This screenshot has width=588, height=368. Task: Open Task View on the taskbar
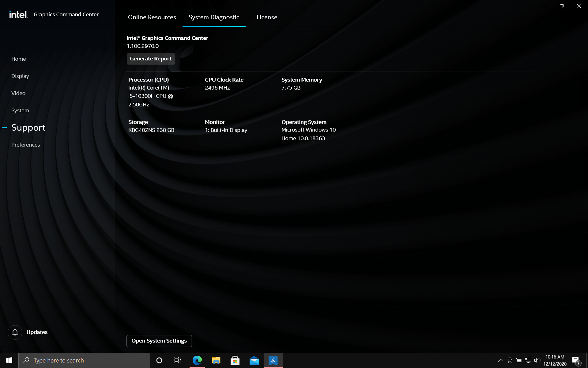click(178, 360)
